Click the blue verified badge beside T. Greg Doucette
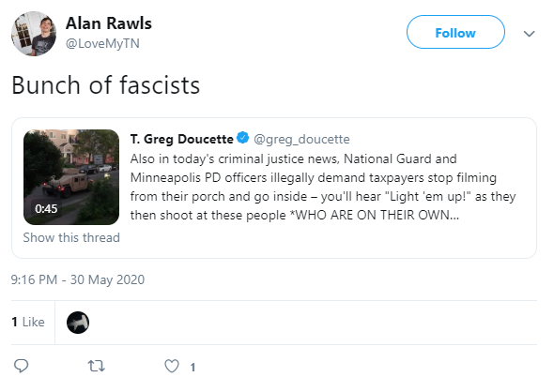Screen dimensions: 554x392 pyautogui.click(x=243, y=138)
